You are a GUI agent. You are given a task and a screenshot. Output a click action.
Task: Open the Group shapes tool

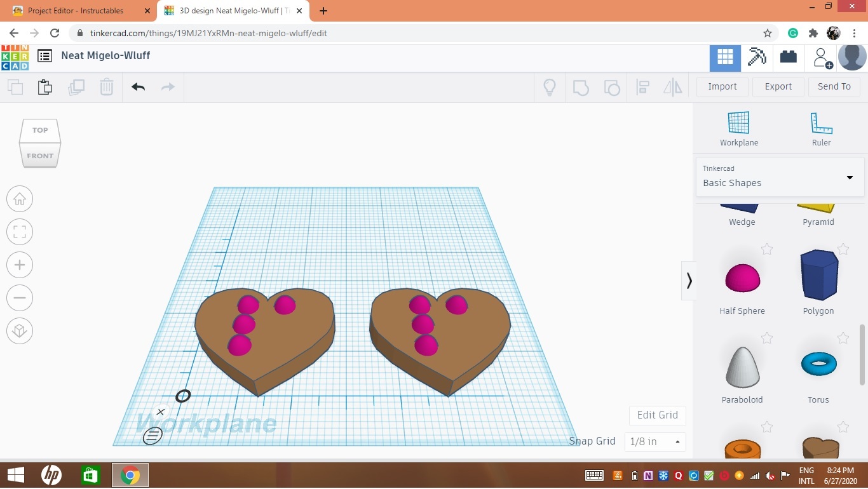(x=581, y=87)
